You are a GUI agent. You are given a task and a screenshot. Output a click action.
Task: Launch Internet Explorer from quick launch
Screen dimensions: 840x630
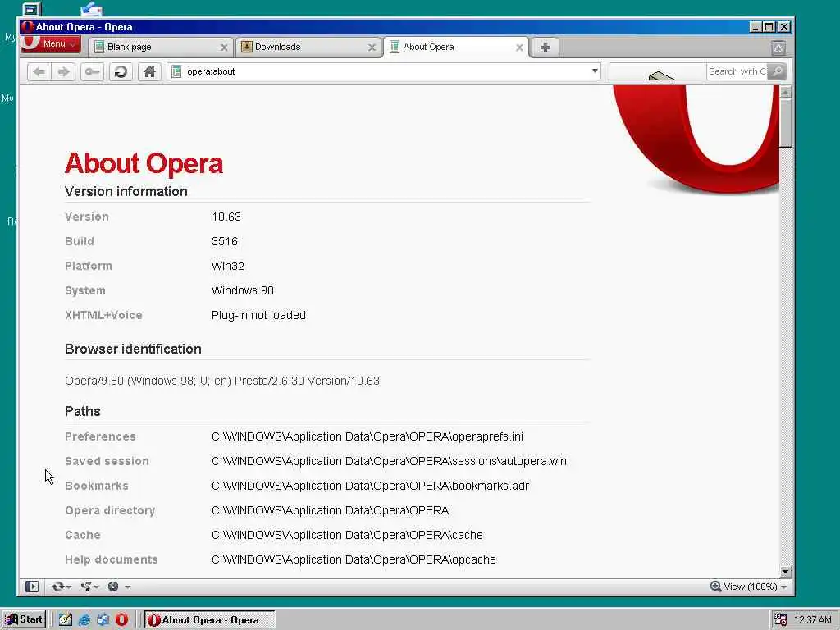84,620
